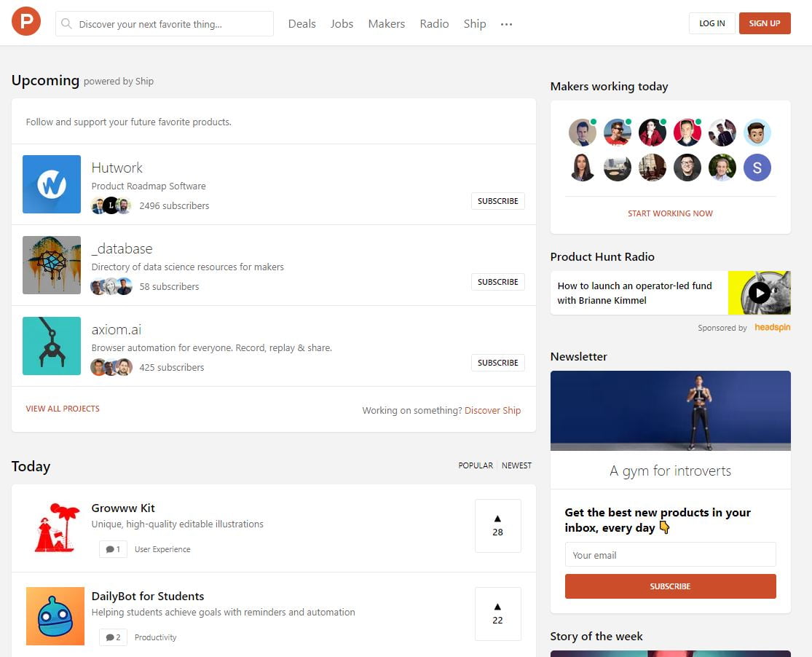The width and height of the screenshot is (812, 657).
Task: View _database subscriber avatars
Action: pyautogui.click(x=111, y=286)
